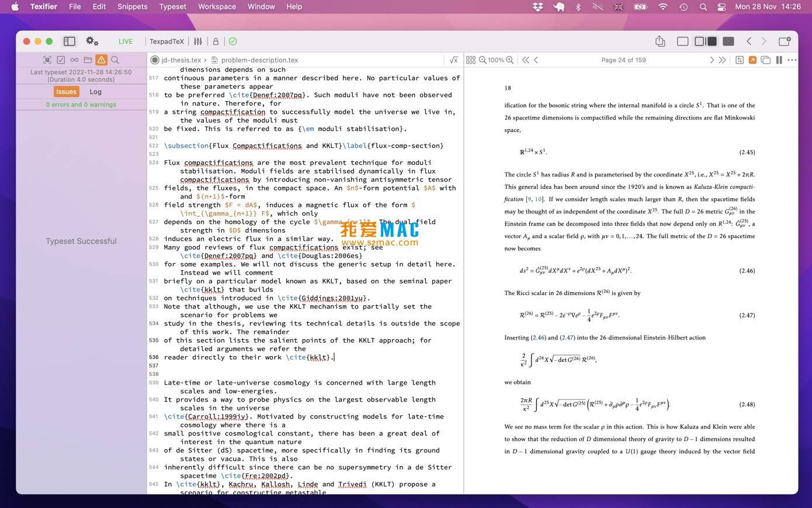
Task: Switch to the Log tab
Action: (95, 92)
